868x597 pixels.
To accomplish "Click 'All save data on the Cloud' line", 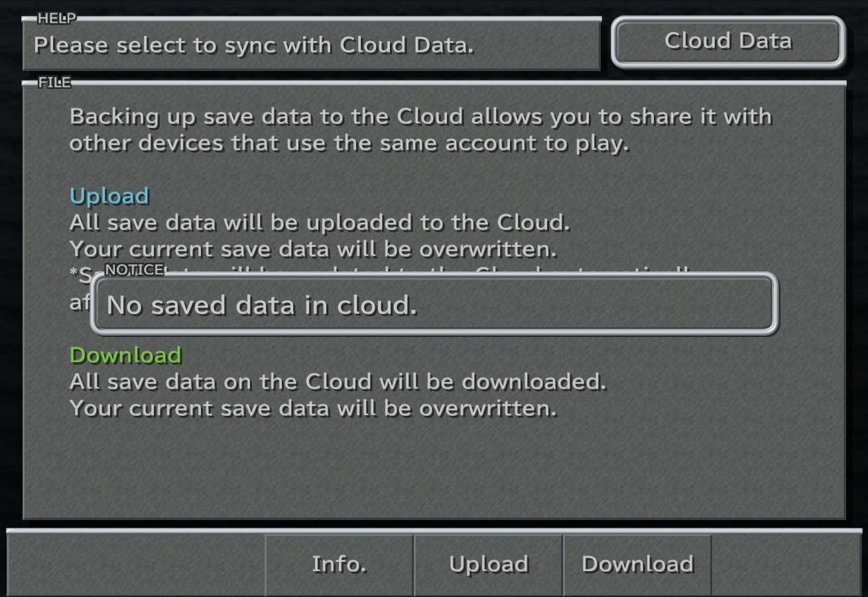I will click(338, 381).
